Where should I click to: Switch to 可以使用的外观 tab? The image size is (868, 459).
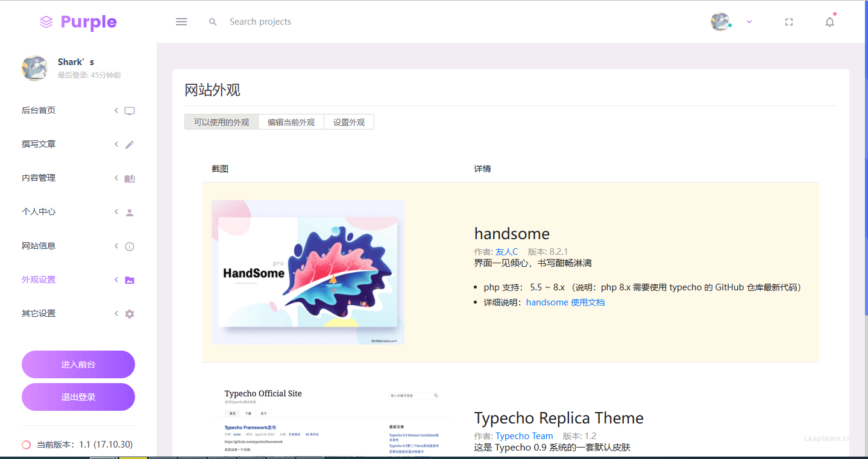[221, 122]
